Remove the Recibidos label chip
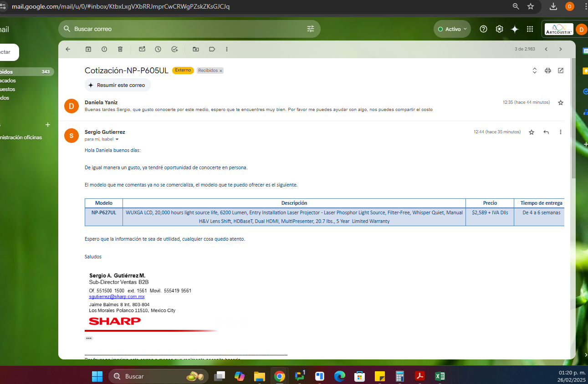Image resolution: width=588 pixels, height=384 pixels. (221, 71)
